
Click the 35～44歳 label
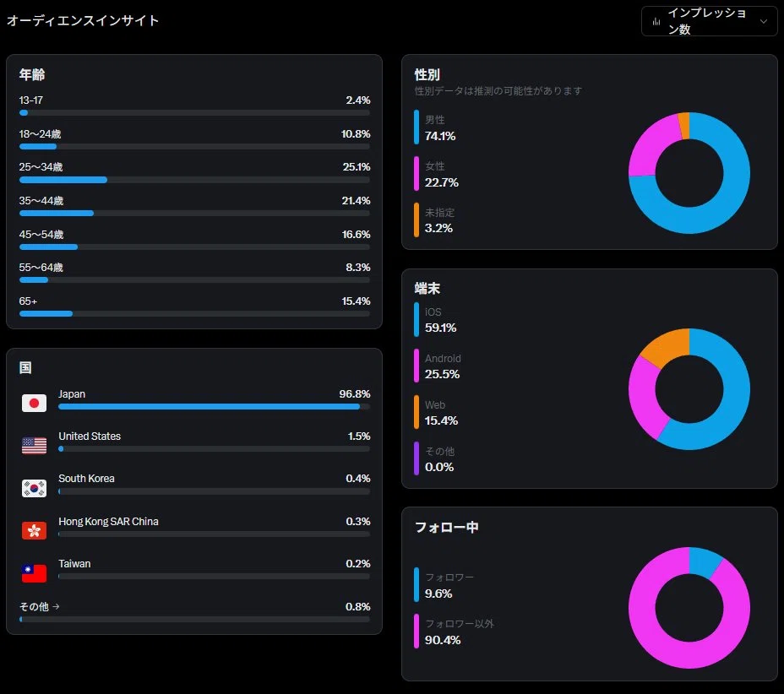[x=41, y=201]
